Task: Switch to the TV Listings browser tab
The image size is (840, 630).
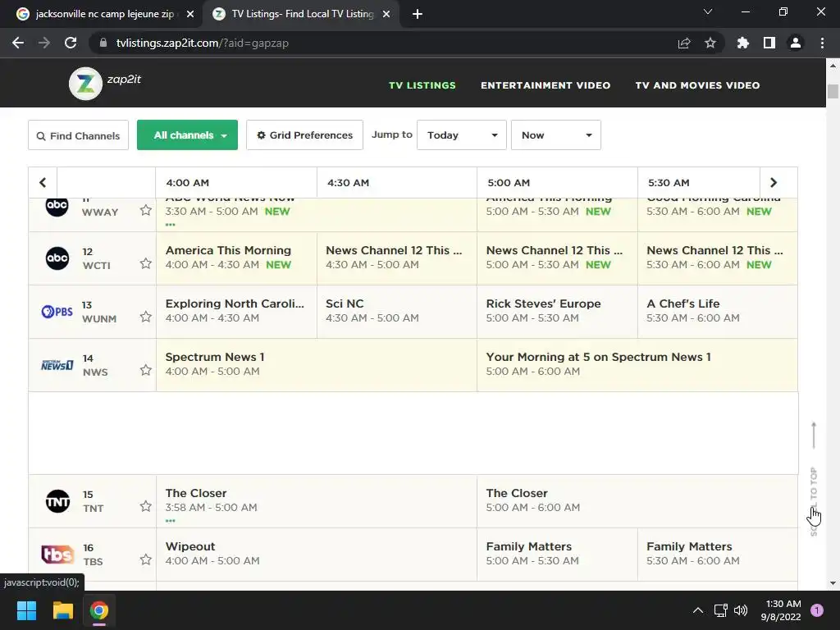Action: (300, 14)
